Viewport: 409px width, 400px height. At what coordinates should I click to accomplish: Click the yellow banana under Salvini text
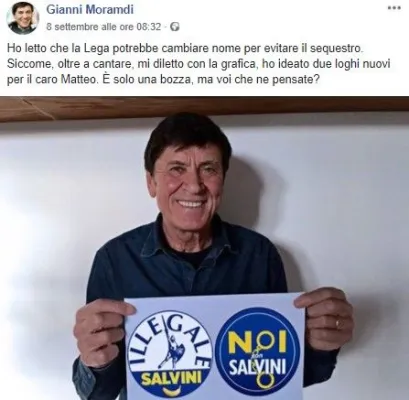[x=171, y=389]
